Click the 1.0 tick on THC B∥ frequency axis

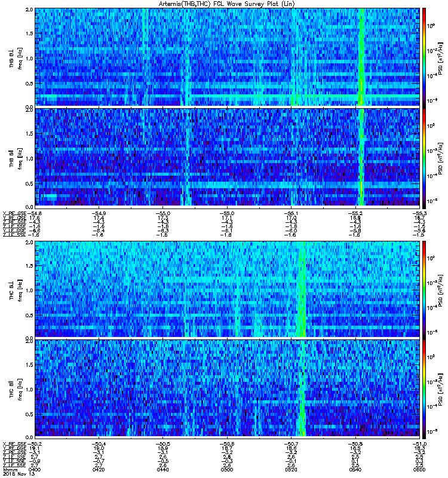coord(29,390)
